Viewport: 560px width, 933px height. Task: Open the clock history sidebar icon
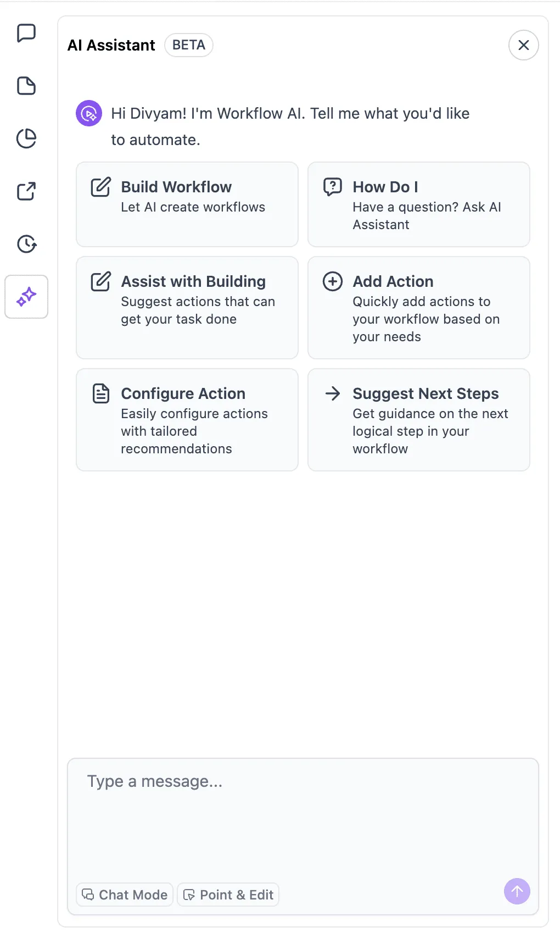click(x=26, y=244)
